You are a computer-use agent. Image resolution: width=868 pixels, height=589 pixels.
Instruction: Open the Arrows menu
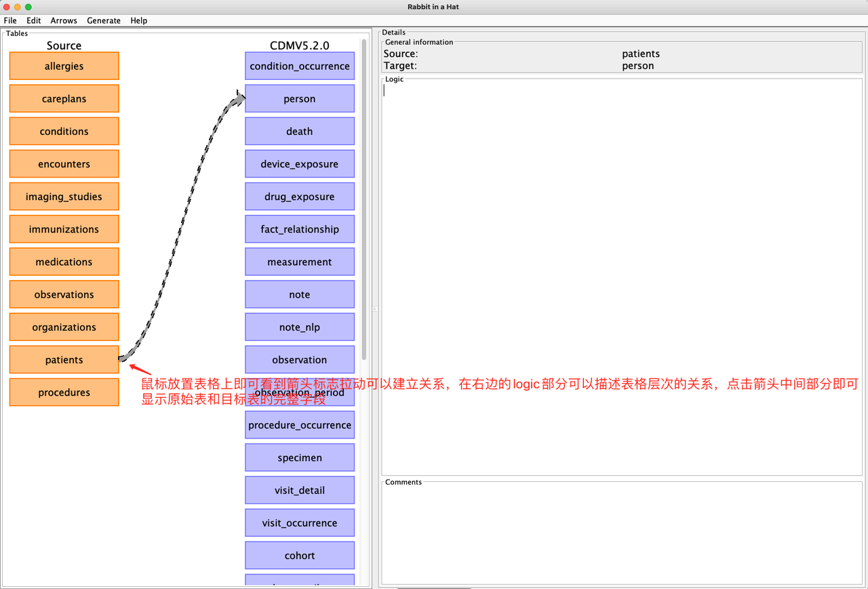click(x=64, y=20)
